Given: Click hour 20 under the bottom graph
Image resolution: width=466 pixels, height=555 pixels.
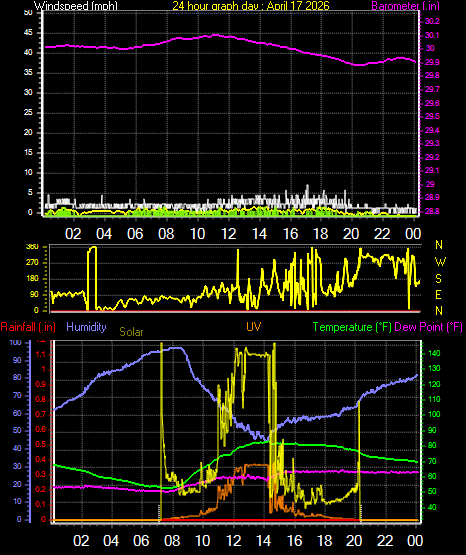Looking at the screenshot, I should [x=354, y=541].
